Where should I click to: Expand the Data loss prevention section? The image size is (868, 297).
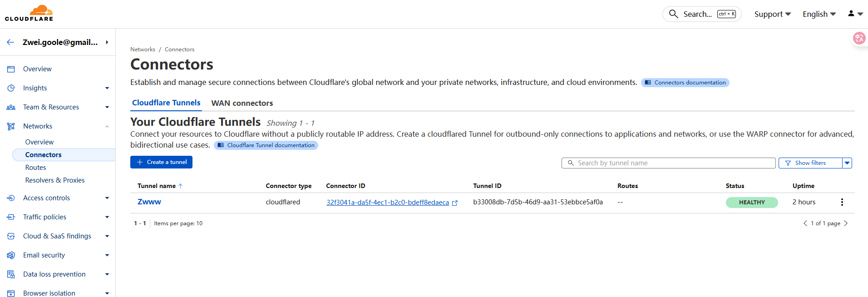pos(107,274)
